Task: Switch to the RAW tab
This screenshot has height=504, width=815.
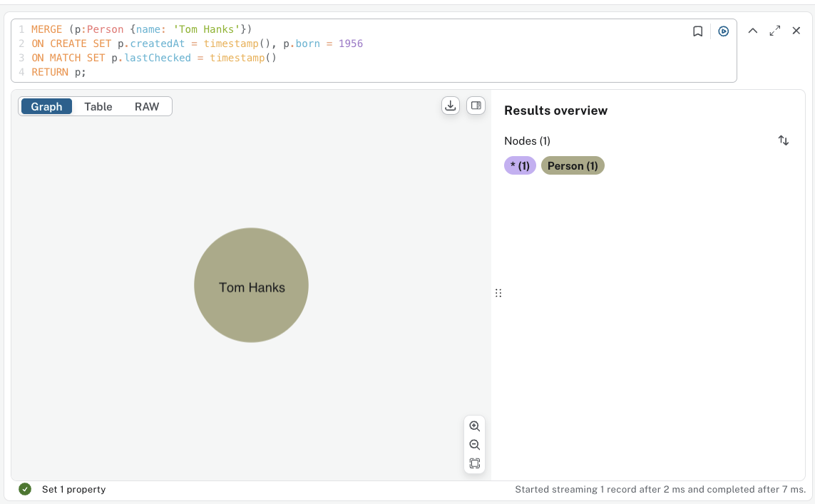Action: tap(146, 106)
